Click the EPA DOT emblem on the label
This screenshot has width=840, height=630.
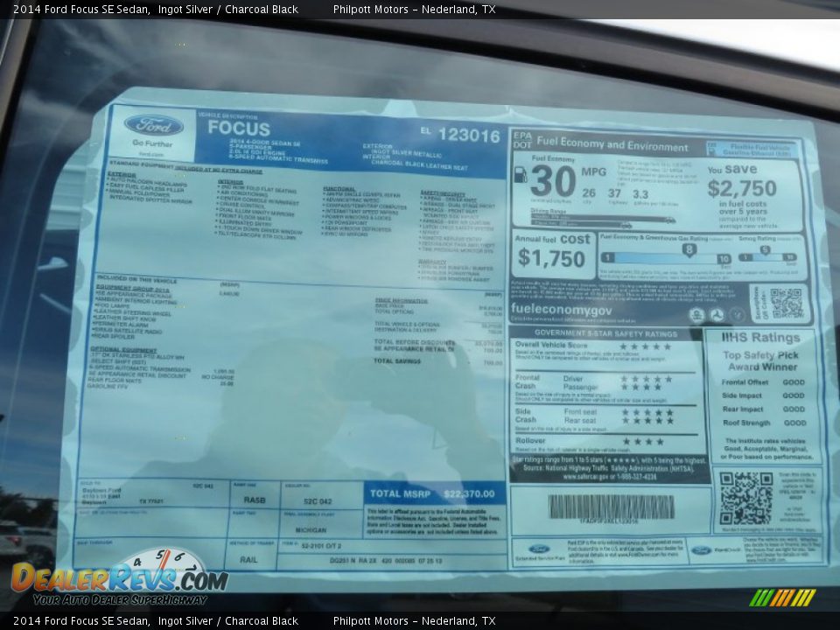click(x=523, y=140)
